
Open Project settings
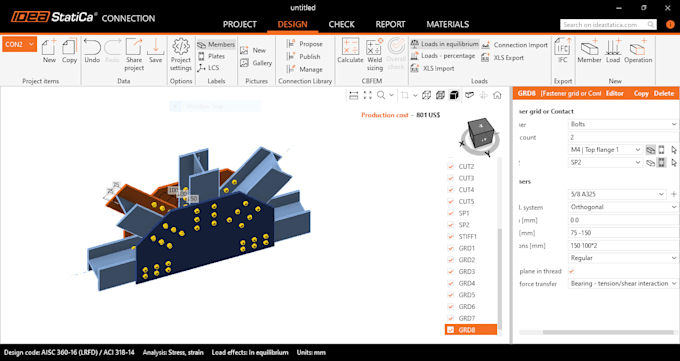click(x=181, y=55)
